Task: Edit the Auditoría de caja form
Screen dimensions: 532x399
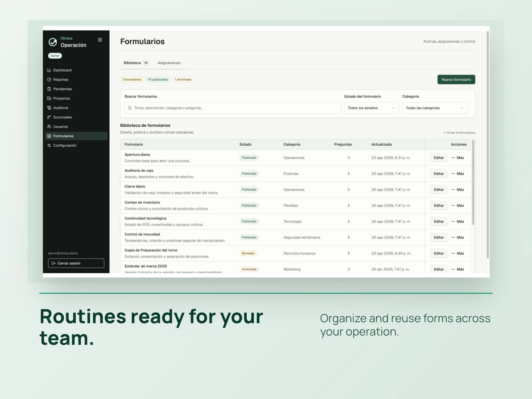Action: pyautogui.click(x=439, y=174)
